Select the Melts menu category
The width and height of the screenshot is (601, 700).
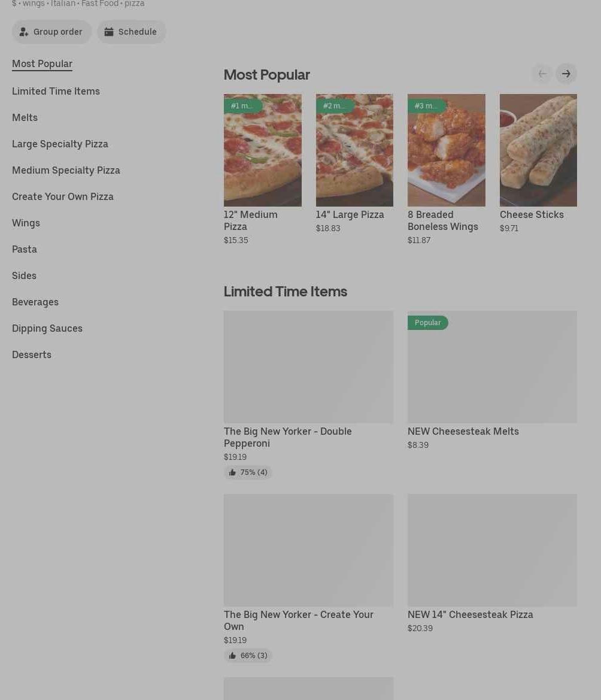(25, 117)
